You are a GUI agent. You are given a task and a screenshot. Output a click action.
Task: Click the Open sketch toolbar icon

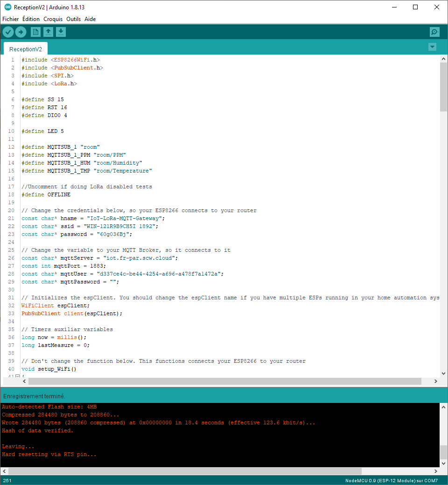pyautogui.click(x=49, y=32)
